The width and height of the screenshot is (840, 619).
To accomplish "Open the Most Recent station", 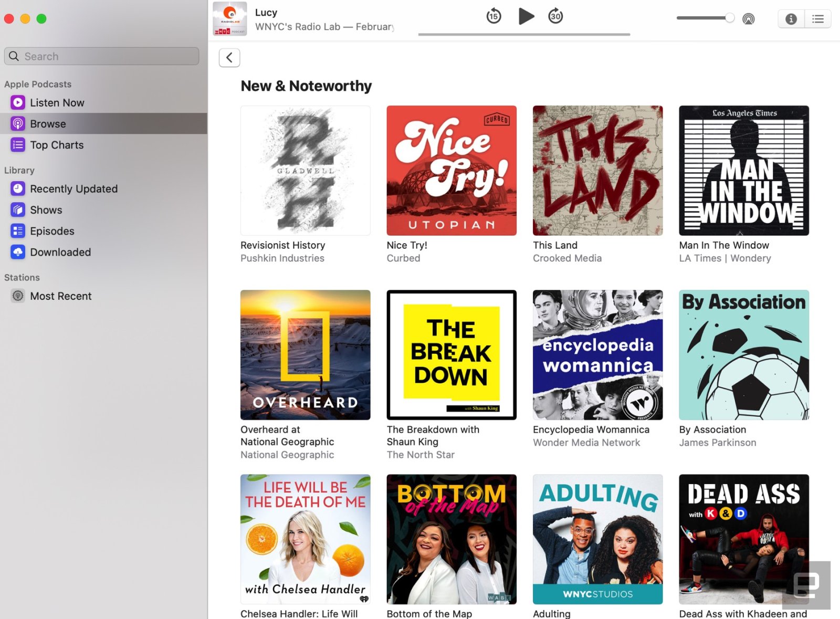I will (103, 296).
